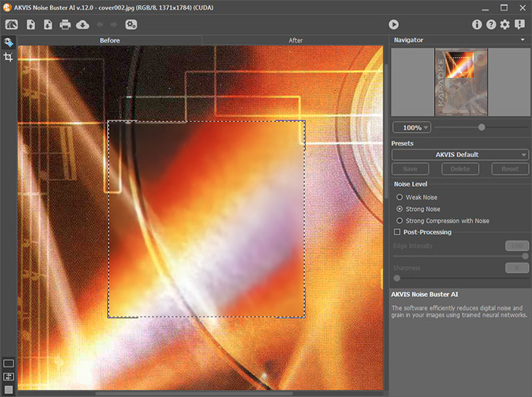Open help question mark icon
The image size is (532, 397).
[x=491, y=24]
